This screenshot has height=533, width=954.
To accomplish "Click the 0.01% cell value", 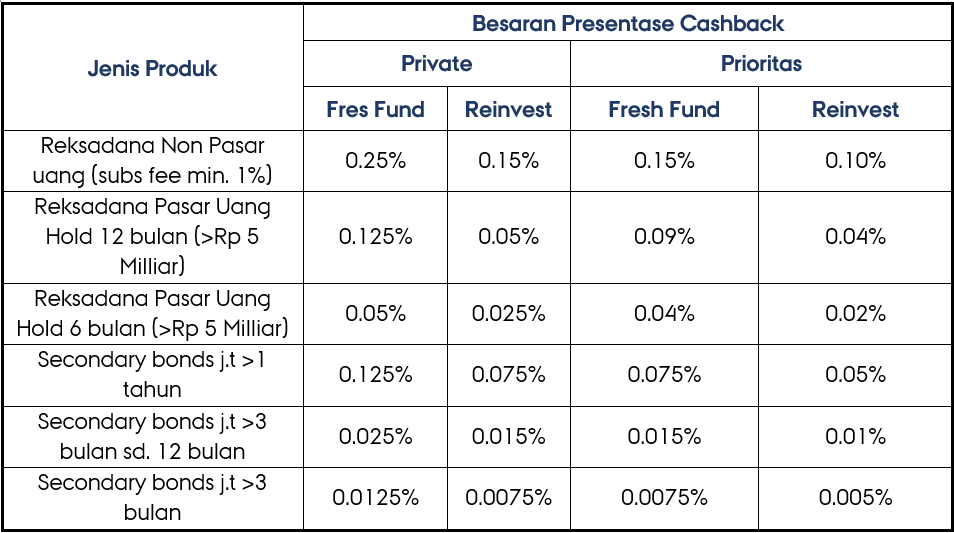I will (855, 436).
